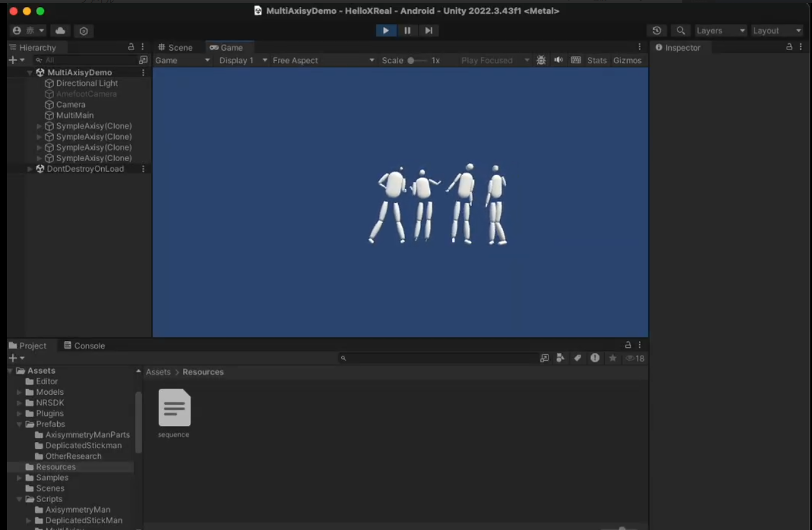Open Game view panel options menu

point(640,47)
